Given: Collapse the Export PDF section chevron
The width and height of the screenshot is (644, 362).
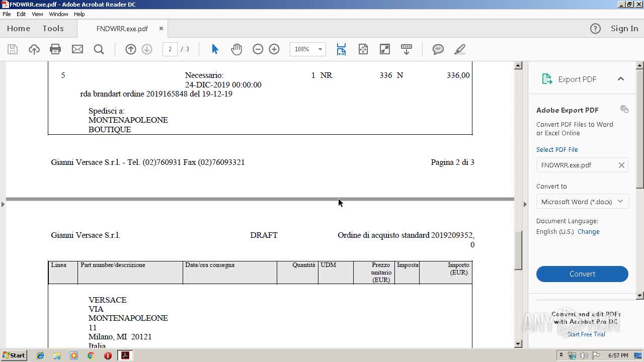Looking at the screenshot, I should [621, 79].
